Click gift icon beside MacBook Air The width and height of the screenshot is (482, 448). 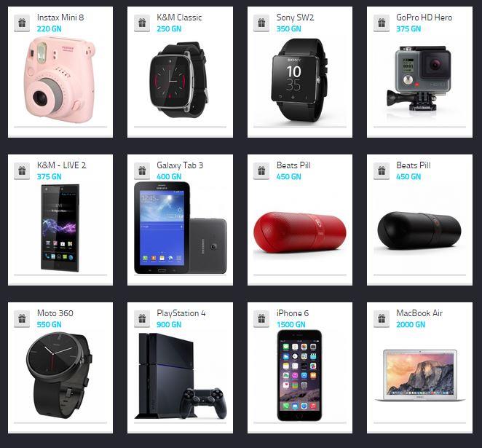[x=382, y=318]
